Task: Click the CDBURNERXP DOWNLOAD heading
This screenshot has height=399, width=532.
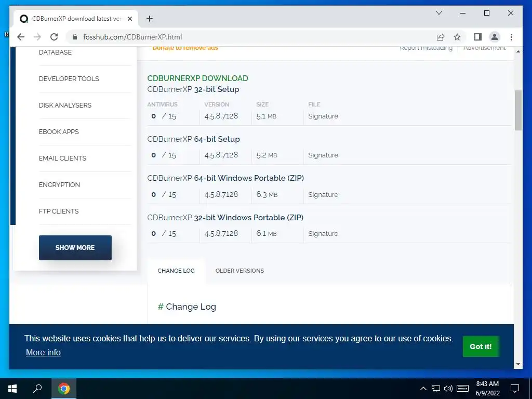Action: click(197, 78)
